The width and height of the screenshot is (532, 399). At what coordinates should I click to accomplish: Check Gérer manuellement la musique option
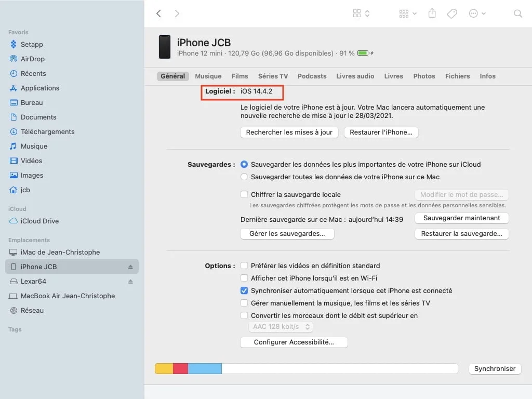[244, 303]
